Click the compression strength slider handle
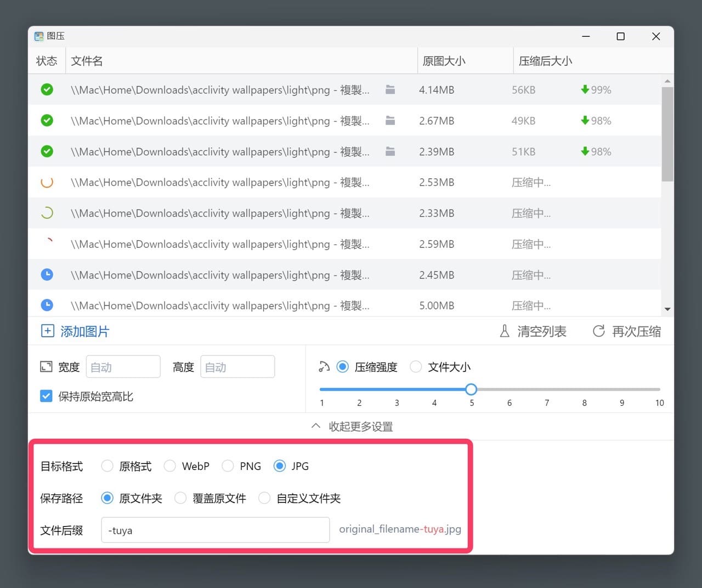 pos(471,389)
